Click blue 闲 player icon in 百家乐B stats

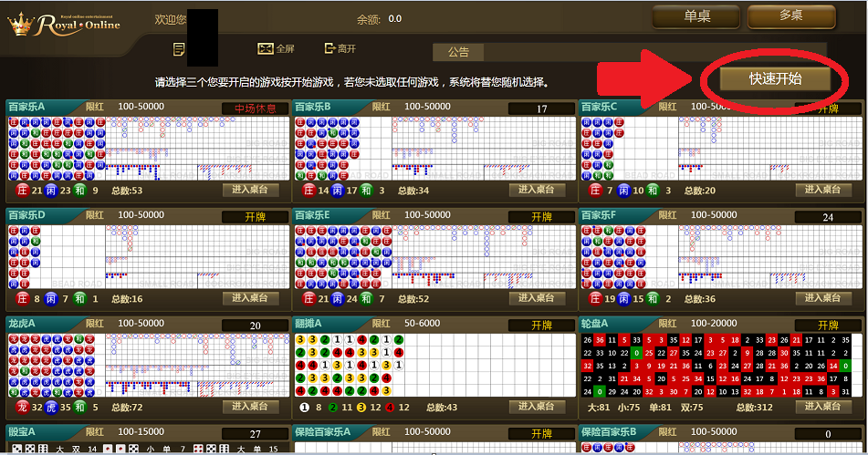tap(339, 191)
